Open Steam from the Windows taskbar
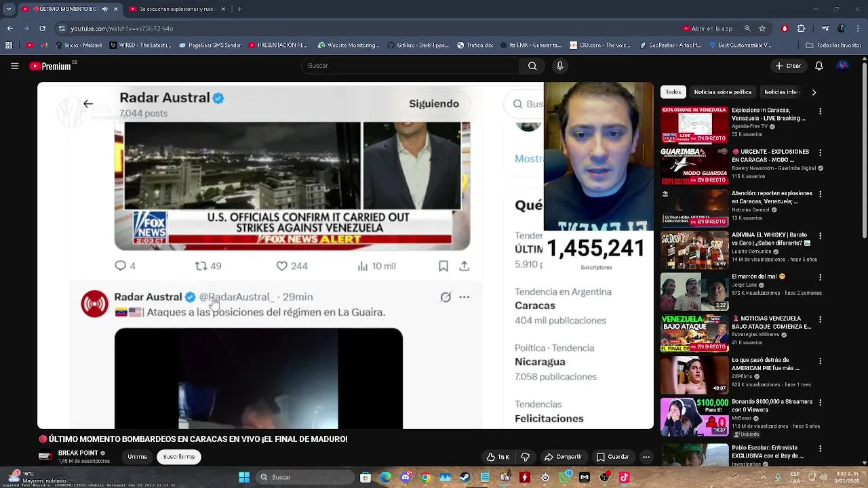 tap(465, 477)
